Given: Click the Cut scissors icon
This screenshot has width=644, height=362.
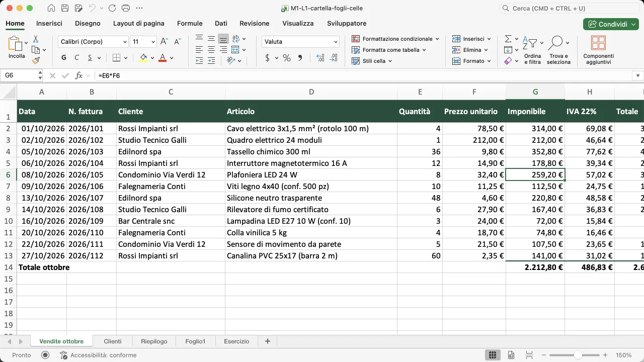Looking at the screenshot, I should (x=36, y=39).
